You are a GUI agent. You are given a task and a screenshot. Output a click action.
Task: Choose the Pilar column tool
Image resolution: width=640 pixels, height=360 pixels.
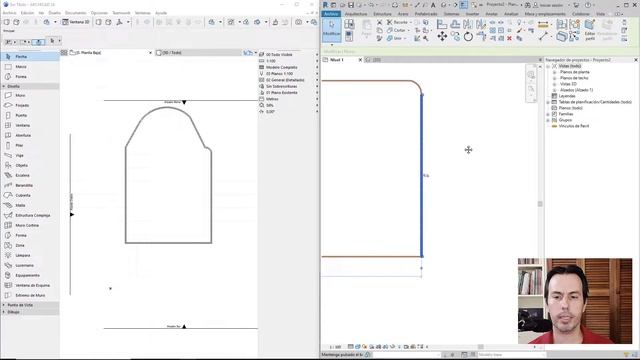pos(29,145)
